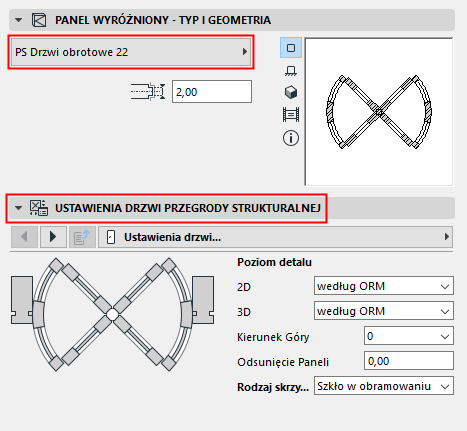Open the info icon in preview
This screenshot has width=467, height=431.
click(x=291, y=138)
